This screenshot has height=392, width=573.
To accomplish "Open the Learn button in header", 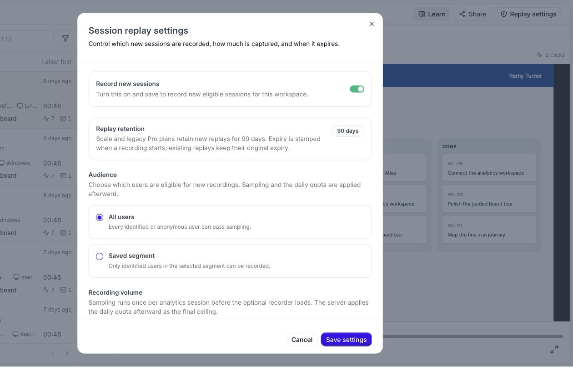I will 432,14.
